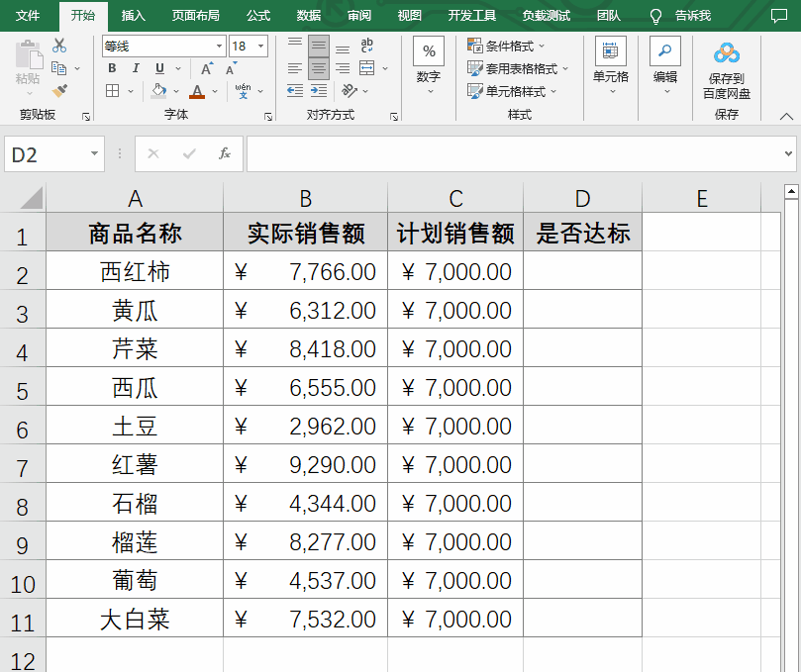Toggle Bold formatting

(x=113, y=68)
